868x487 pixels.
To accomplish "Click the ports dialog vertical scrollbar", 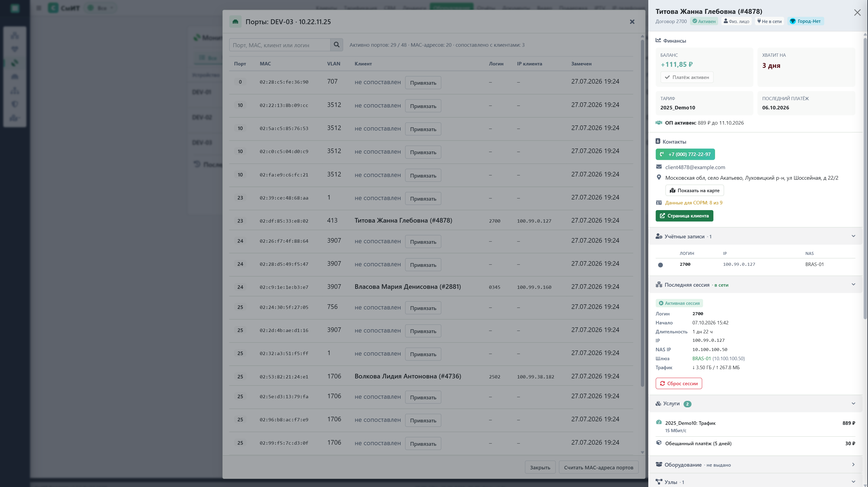I will [642, 213].
